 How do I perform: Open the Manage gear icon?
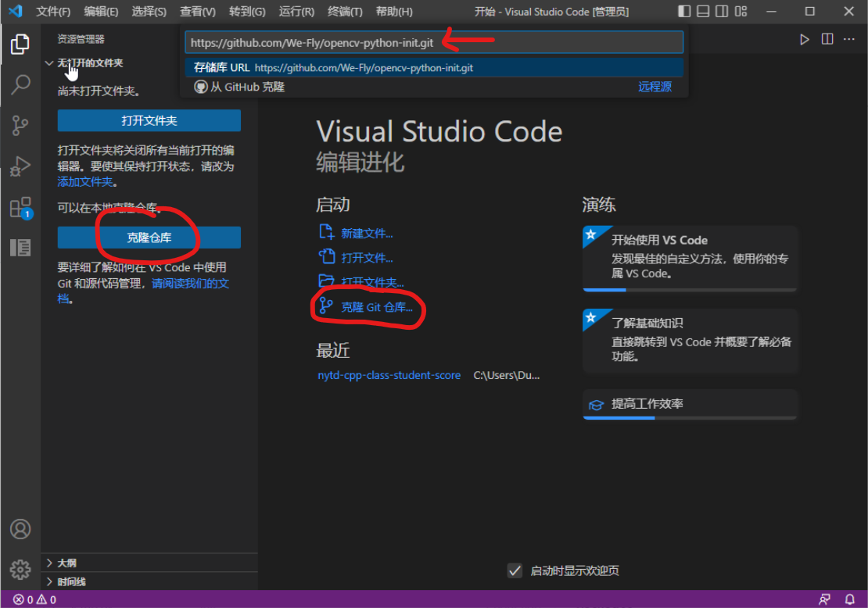pos(20,569)
